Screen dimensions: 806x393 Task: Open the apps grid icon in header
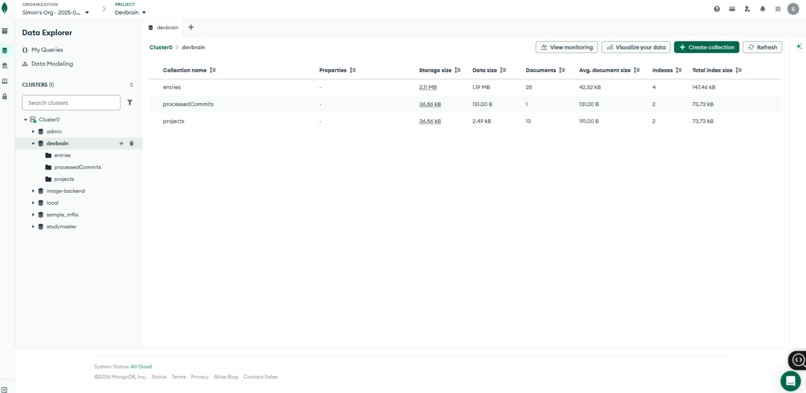point(778,9)
